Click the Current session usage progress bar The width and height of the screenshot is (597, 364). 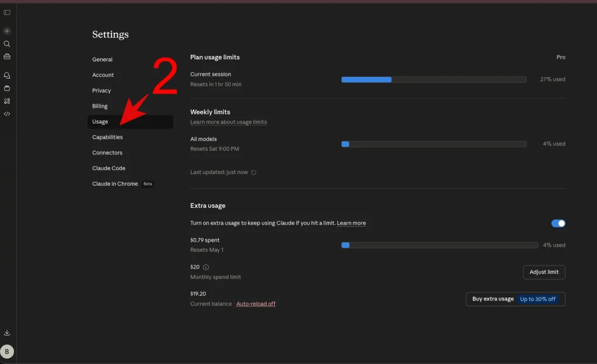434,79
